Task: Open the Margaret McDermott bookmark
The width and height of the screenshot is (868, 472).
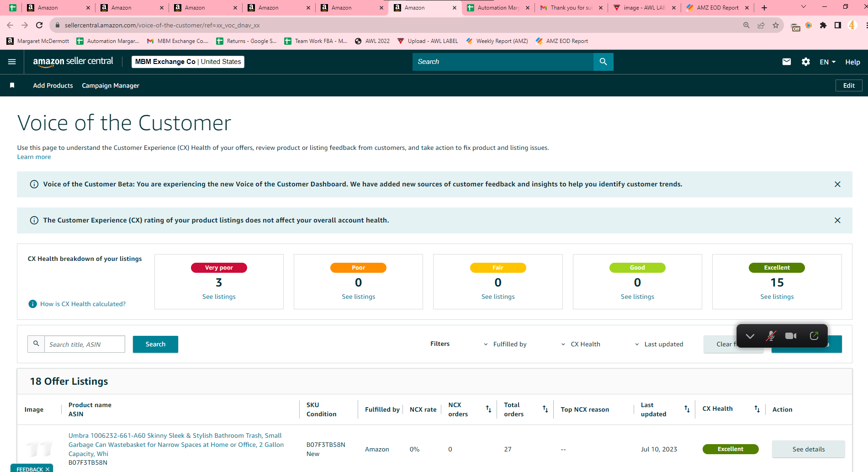Action: point(38,41)
